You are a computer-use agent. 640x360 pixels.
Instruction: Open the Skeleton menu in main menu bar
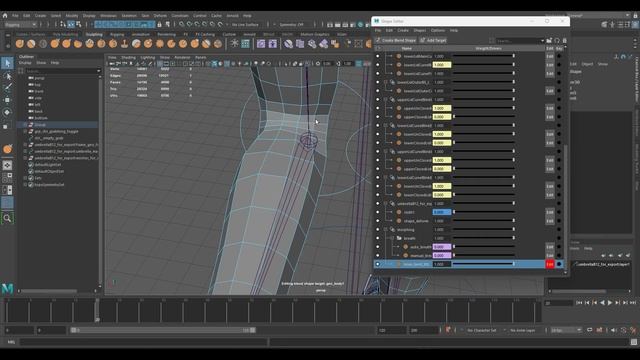tap(129, 16)
